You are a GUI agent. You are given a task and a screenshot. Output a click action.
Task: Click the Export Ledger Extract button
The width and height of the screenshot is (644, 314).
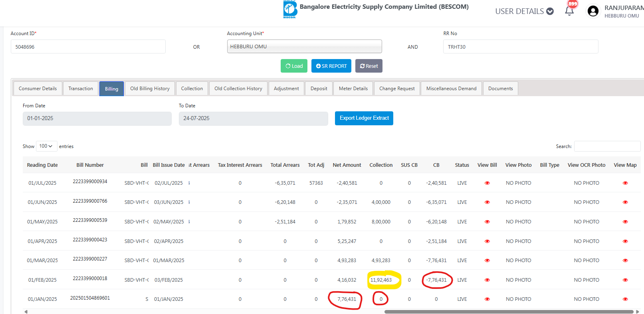[364, 118]
